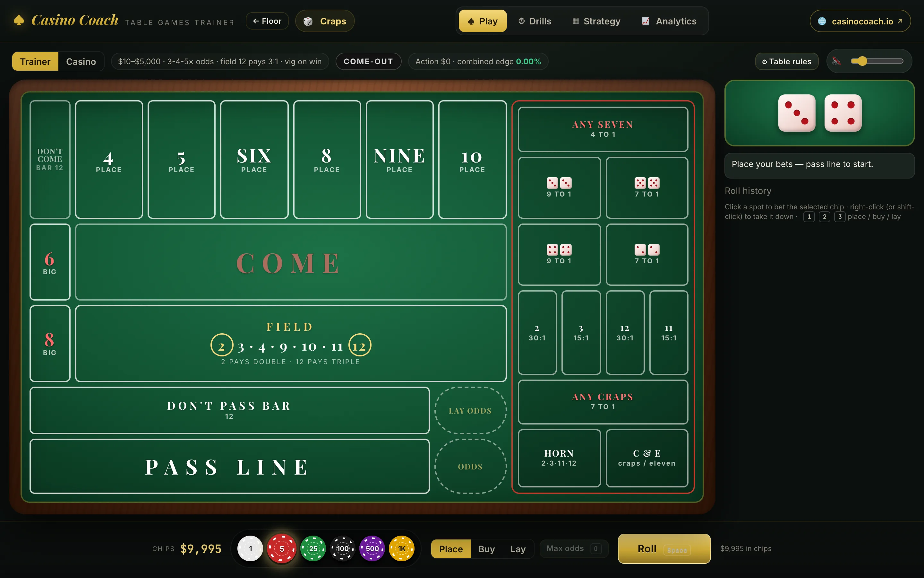Select the white 1 chip
The width and height of the screenshot is (924, 578).
pyautogui.click(x=250, y=548)
